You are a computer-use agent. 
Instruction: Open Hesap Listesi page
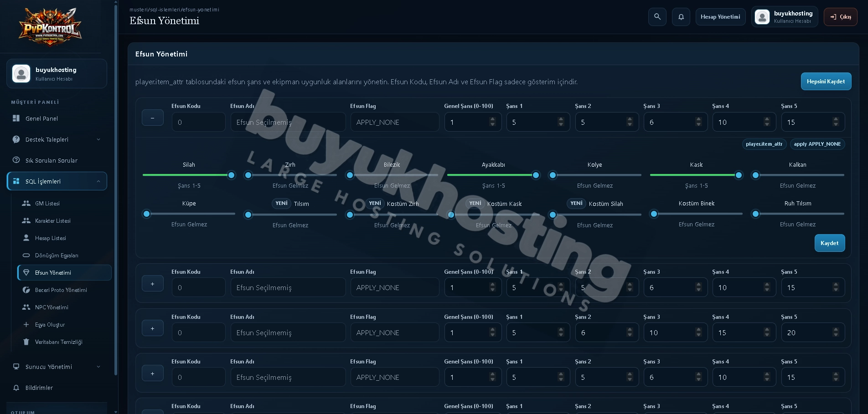click(x=64, y=238)
